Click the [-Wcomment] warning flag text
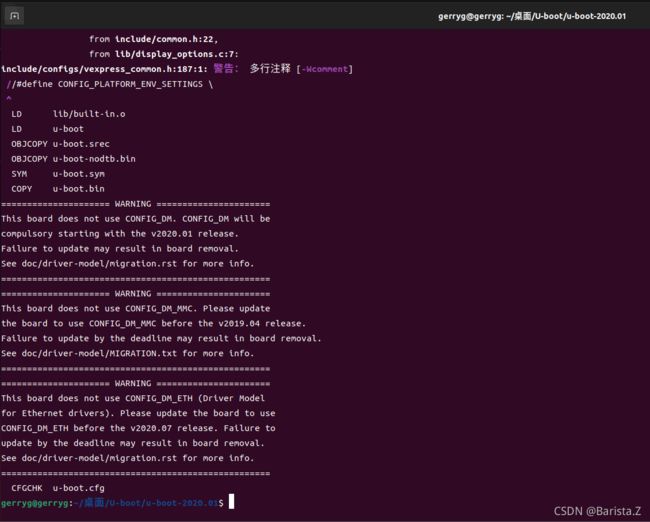The height and width of the screenshot is (522, 650). click(324, 69)
